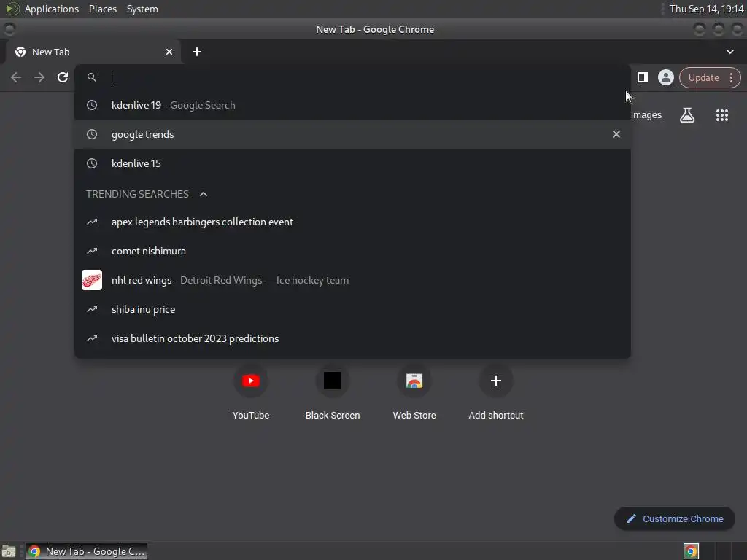Screen dimensions: 747x560
Task: Click the trending arrow beside shiba inu price
Action: point(92,309)
